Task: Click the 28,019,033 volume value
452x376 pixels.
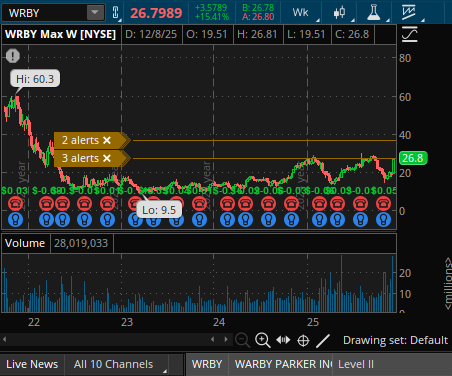Action: click(81, 243)
